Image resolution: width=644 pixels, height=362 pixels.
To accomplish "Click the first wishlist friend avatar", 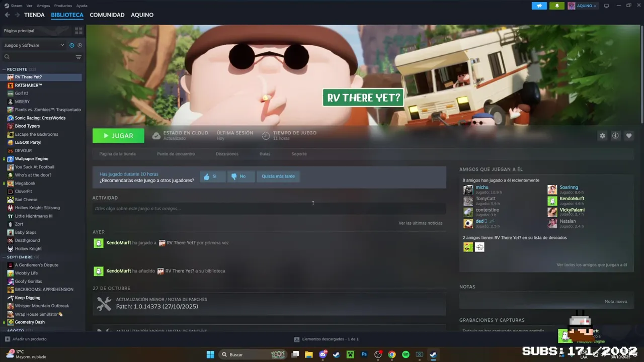I will pyautogui.click(x=468, y=247).
